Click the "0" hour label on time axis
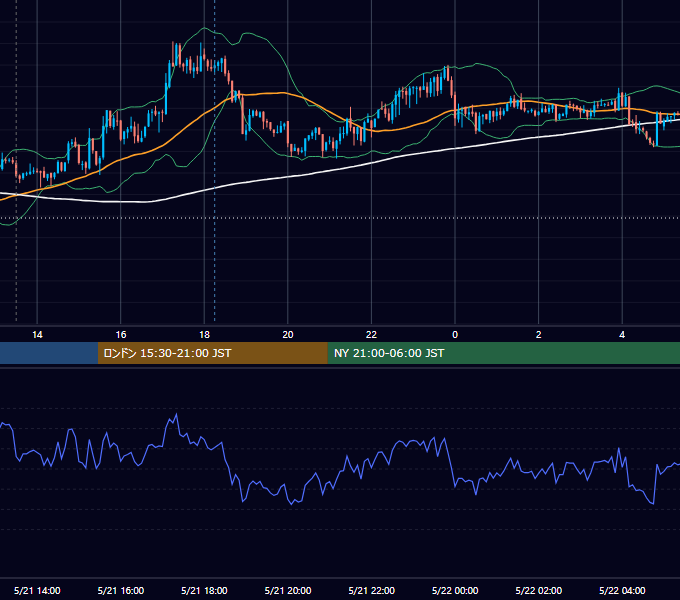The image size is (680, 600). pyautogui.click(x=455, y=334)
